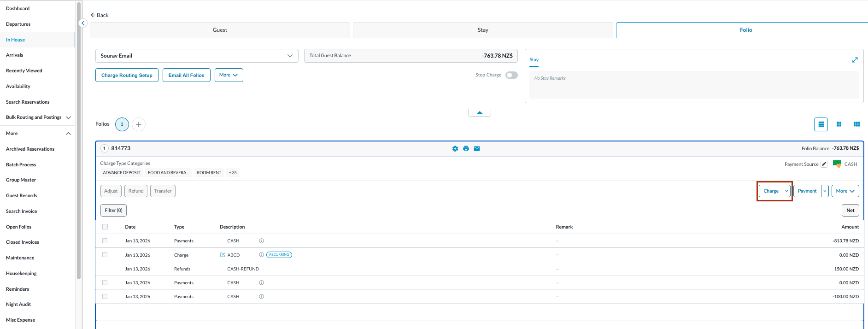
Task: Switch to the Guest tab
Action: coord(220,30)
